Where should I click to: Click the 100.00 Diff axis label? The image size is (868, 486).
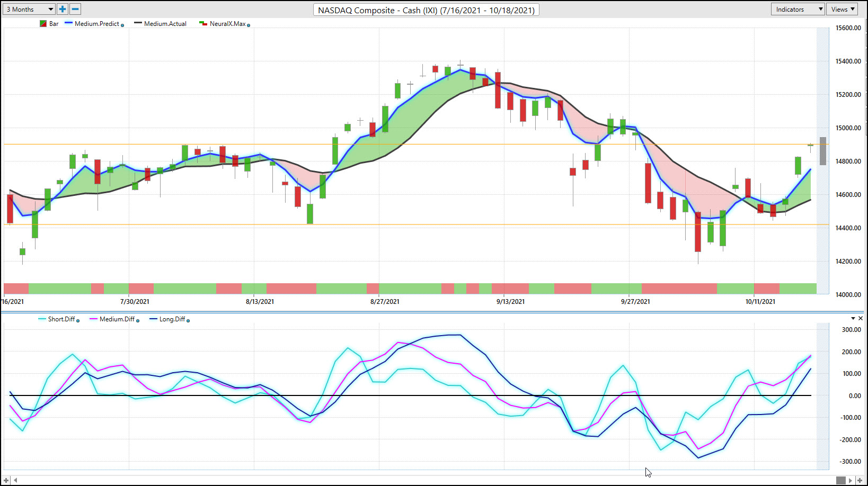(852, 374)
